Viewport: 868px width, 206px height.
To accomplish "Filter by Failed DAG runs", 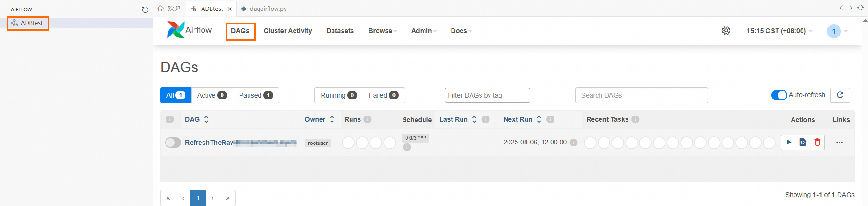I will (384, 95).
